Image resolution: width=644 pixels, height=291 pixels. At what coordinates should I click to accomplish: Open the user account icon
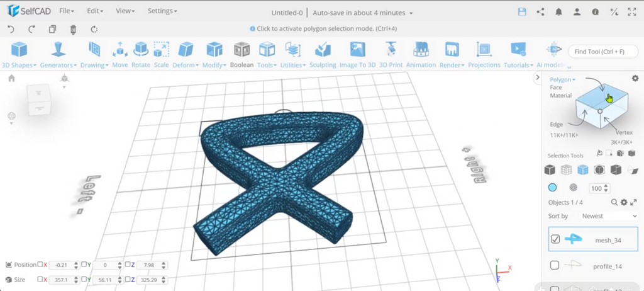point(577,12)
